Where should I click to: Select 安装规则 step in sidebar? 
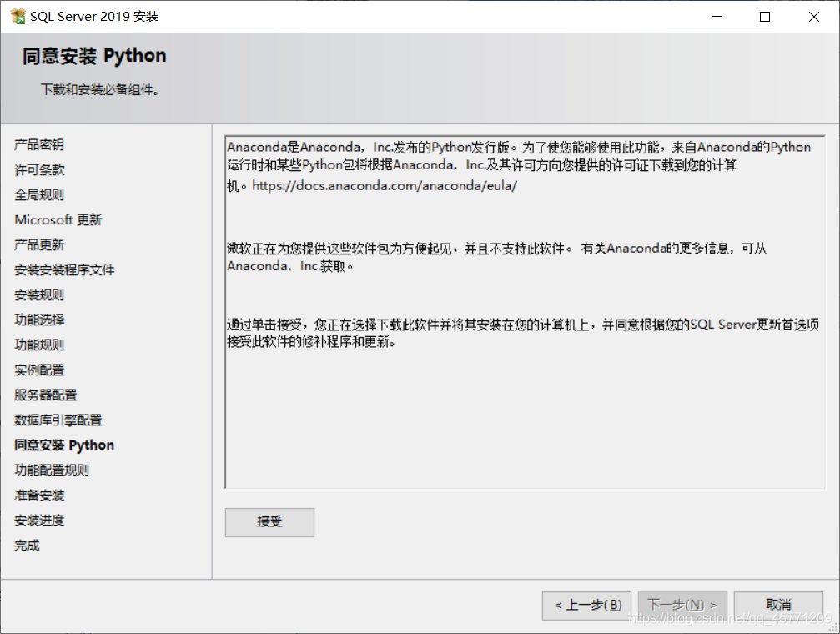tap(39, 294)
